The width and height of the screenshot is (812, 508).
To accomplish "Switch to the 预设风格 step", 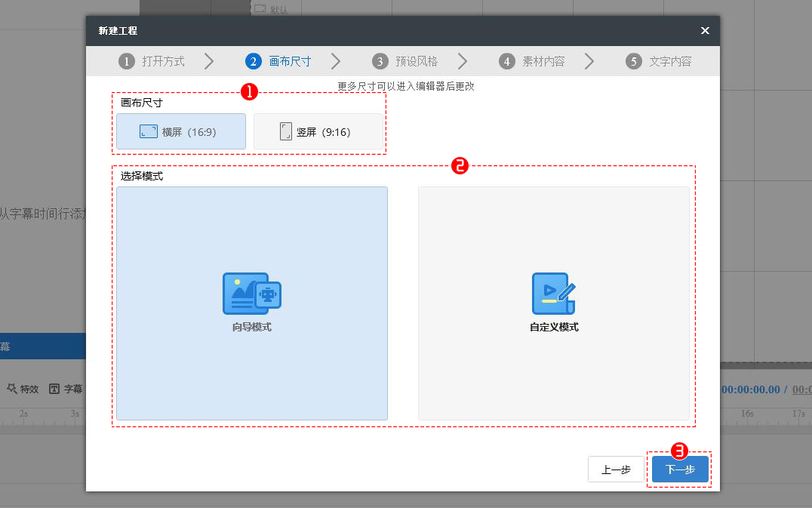I will coord(417,62).
